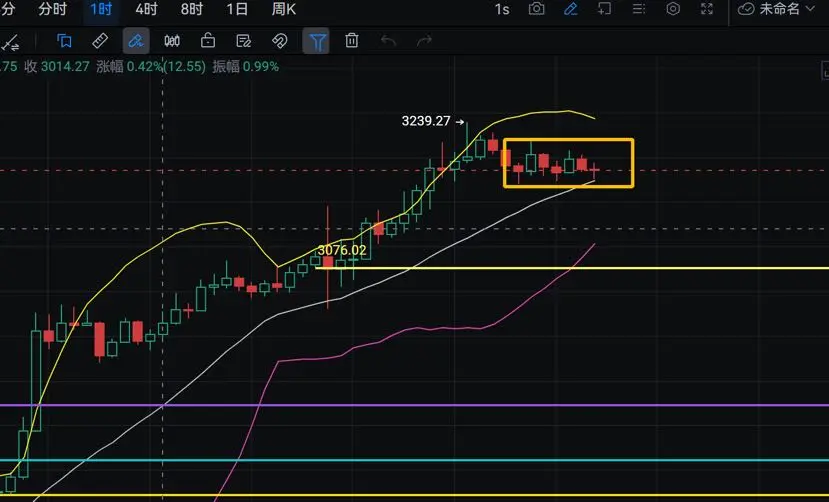Select the cyan horizontal support line
Screen dimensions: 829x502
click(414, 460)
